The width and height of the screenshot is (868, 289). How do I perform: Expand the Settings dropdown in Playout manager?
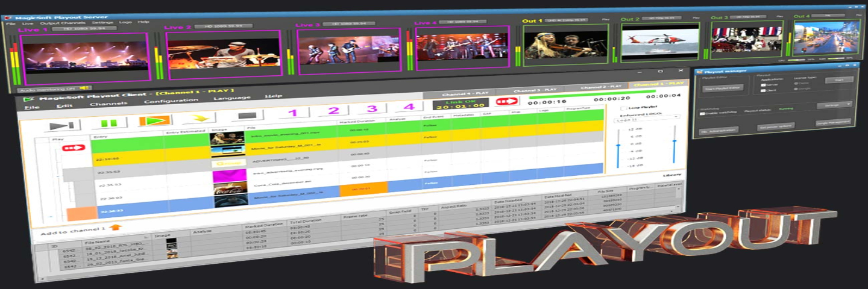coord(834,104)
